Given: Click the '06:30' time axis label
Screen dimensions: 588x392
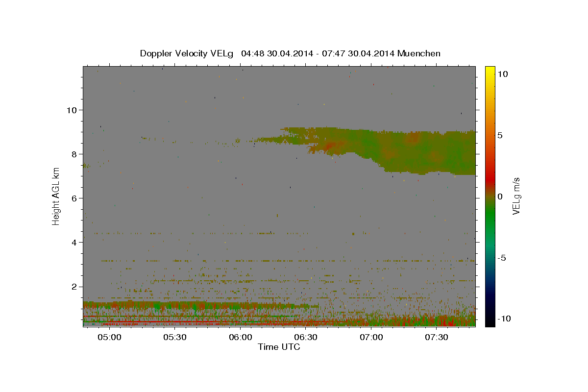Looking at the screenshot, I should coord(306,337).
